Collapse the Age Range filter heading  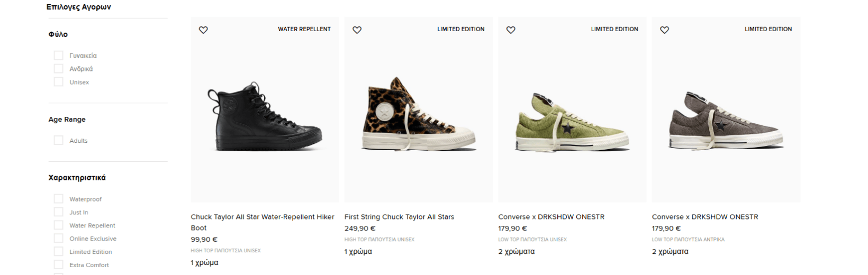pos(67,120)
